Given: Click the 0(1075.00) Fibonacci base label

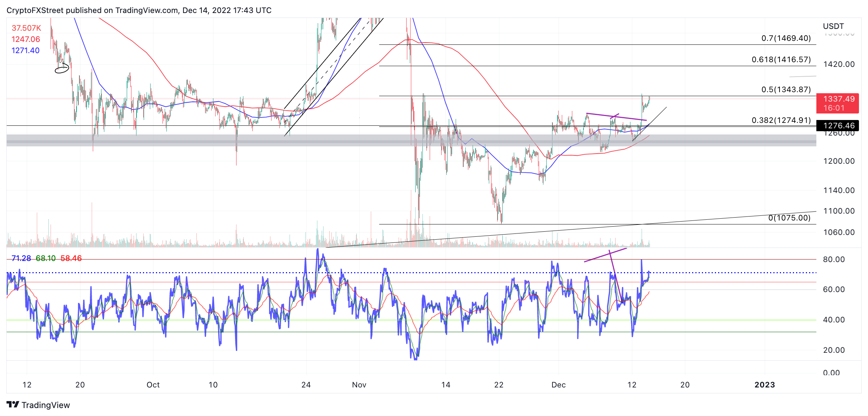Looking at the screenshot, I should tap(789, 218).
